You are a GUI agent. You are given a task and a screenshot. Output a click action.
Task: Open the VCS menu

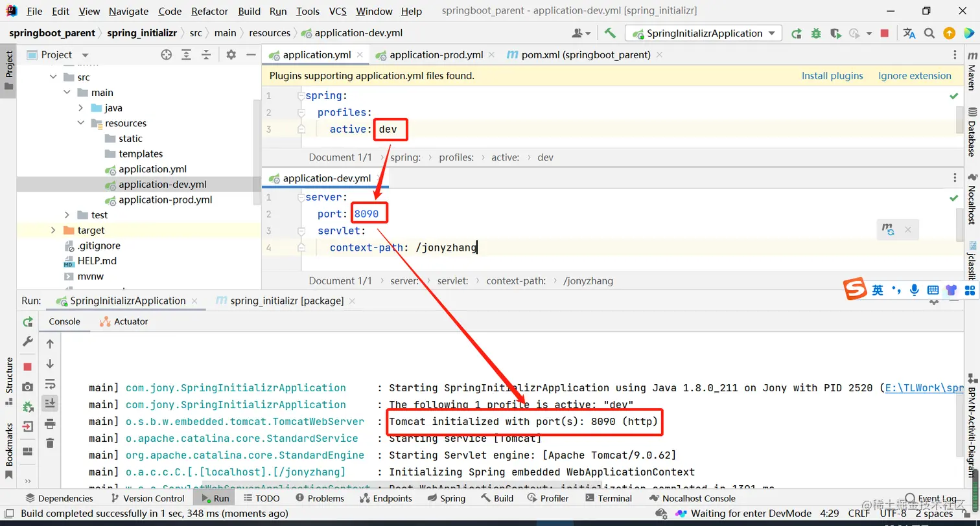pos(338,11)
